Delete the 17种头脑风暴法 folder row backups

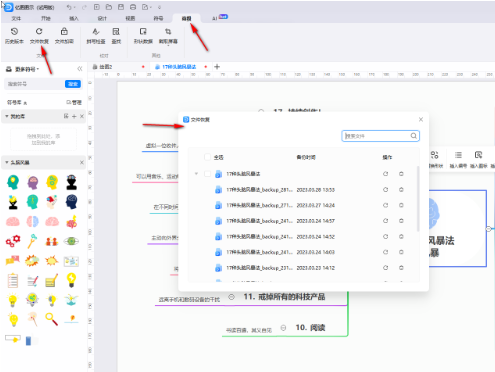pos(401,174)
